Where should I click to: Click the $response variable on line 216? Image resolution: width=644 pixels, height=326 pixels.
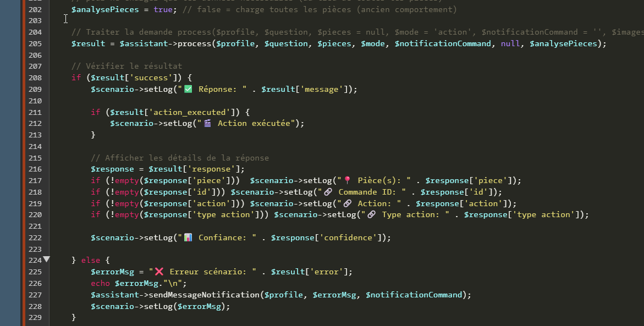point(113,169)
